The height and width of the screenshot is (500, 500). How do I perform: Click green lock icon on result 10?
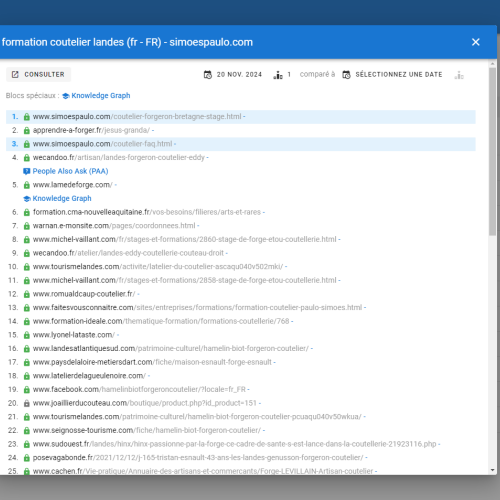27,267
